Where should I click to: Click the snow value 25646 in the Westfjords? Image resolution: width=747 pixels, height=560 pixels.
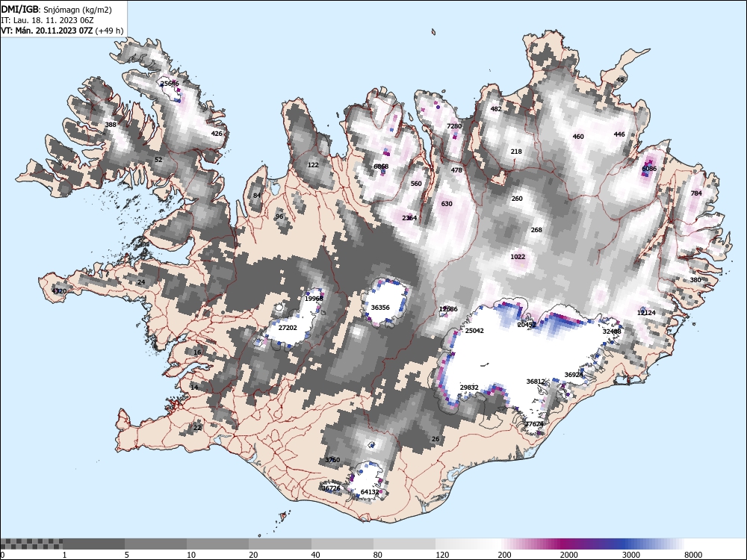tap(170, 84)
